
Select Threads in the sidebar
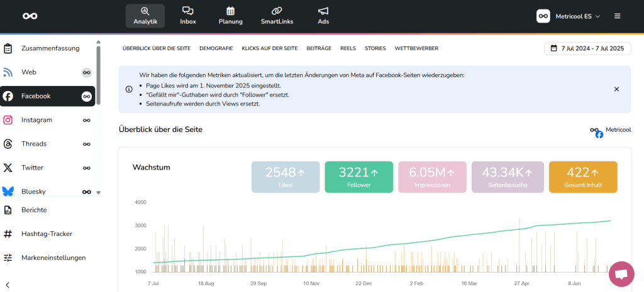click(x=34, y=144)
